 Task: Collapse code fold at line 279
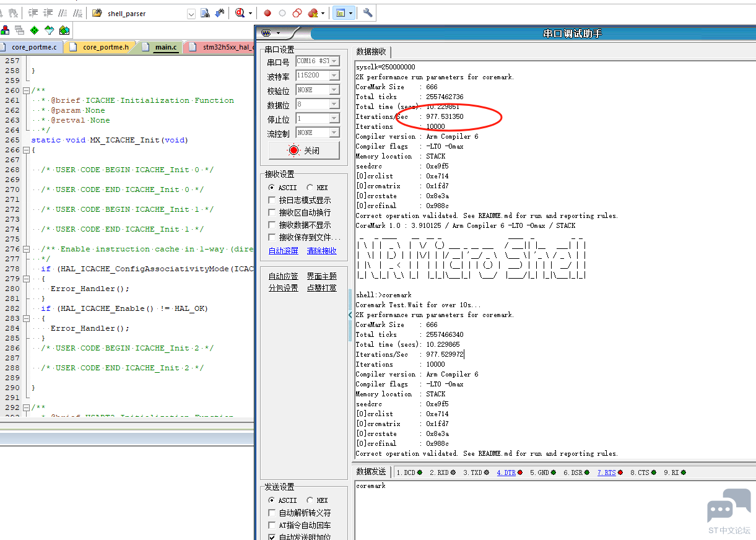point(25,279)
